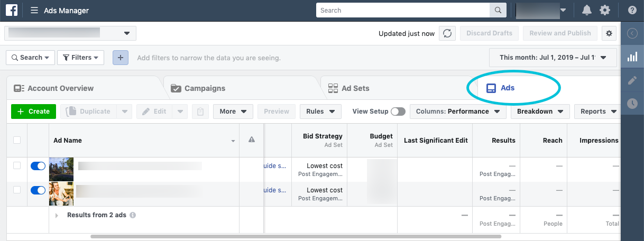Check the select-all ads checkbox in header
This screenshot has width=644, height=241.
coord(17,140)
